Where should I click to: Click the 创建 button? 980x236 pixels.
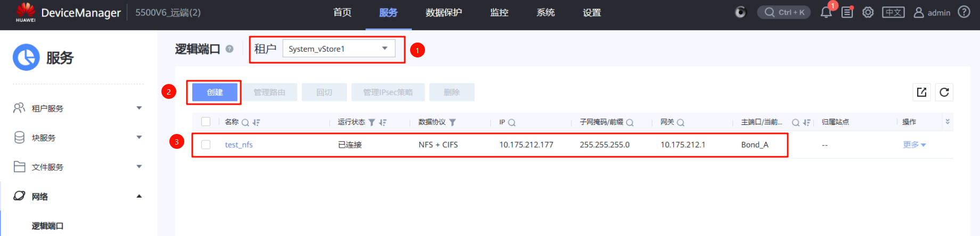coord(215,92)
